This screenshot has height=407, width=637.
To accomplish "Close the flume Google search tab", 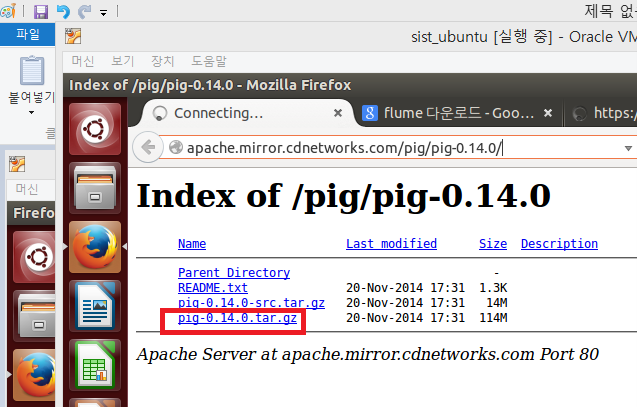I will (549, 113).
